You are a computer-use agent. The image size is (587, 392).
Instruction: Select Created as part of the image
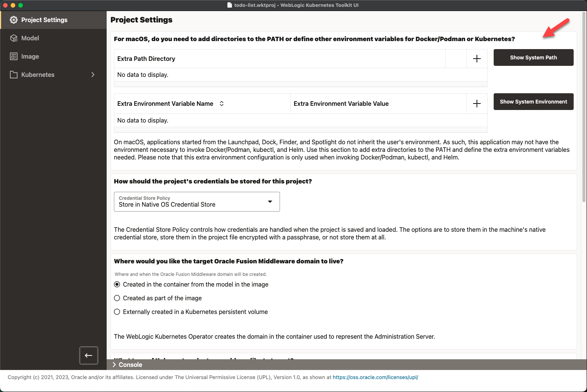(117, 298)
